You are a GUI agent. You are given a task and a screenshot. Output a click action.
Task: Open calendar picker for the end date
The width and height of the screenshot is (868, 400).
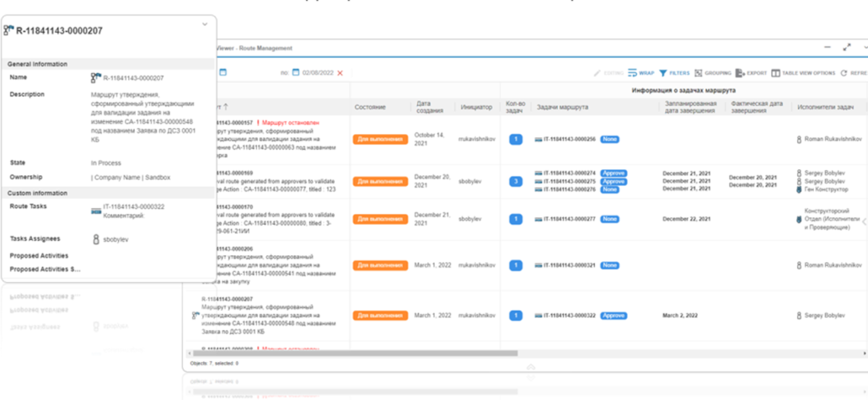296,73
